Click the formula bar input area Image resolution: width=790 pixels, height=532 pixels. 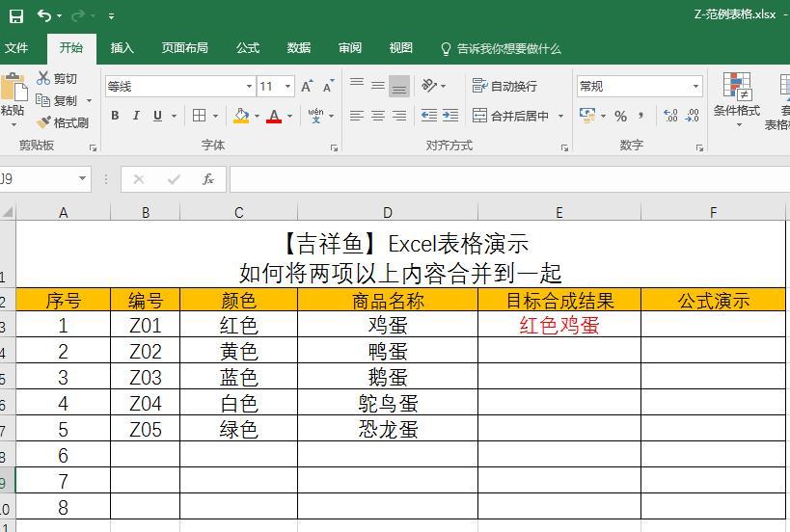pyautogui.click(x=509, y=179)
